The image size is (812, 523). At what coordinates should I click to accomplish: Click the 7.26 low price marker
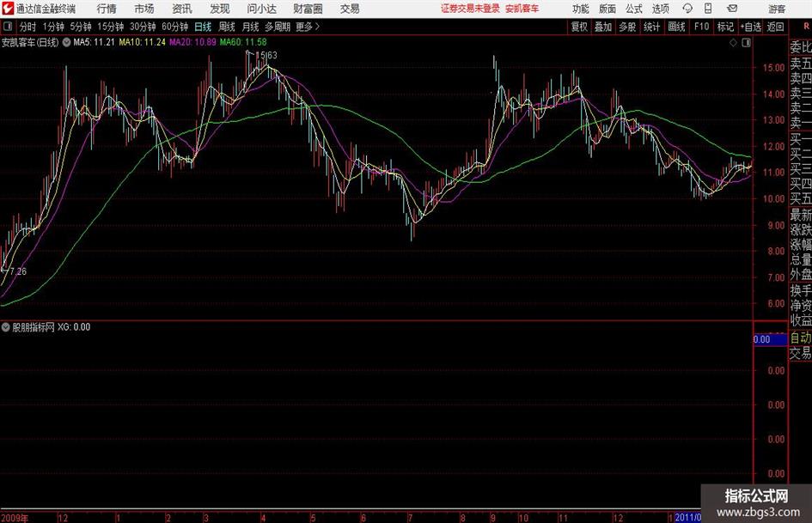18,271
